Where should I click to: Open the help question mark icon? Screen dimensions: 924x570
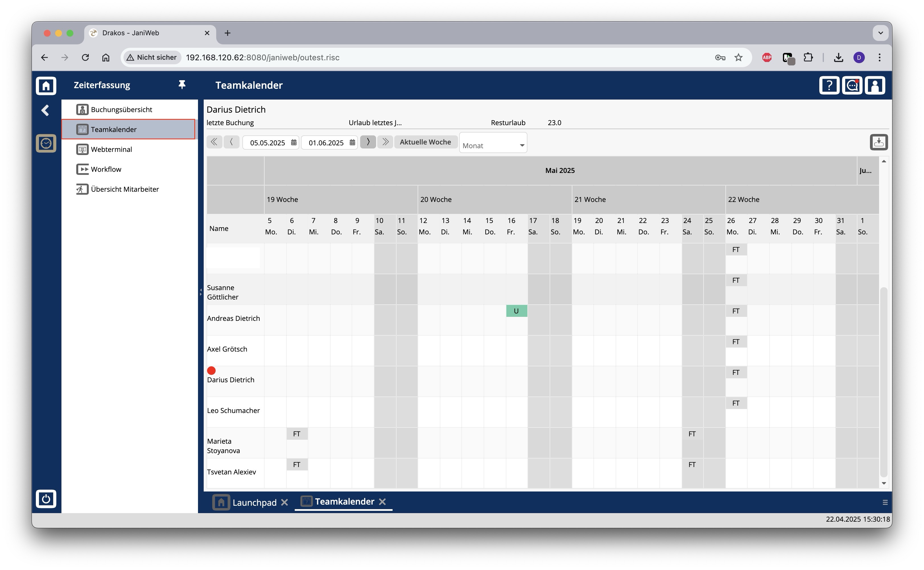click(829, 86)
